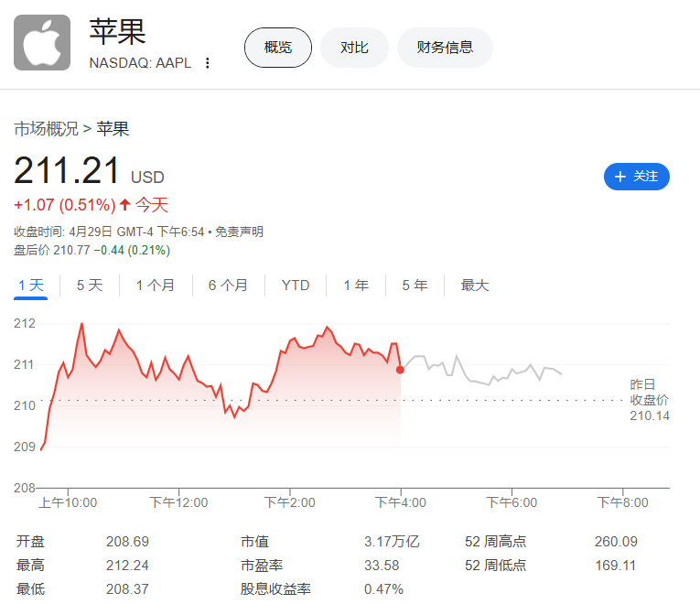Click the 股息收益率 value 0.47%

click(383, 589)
